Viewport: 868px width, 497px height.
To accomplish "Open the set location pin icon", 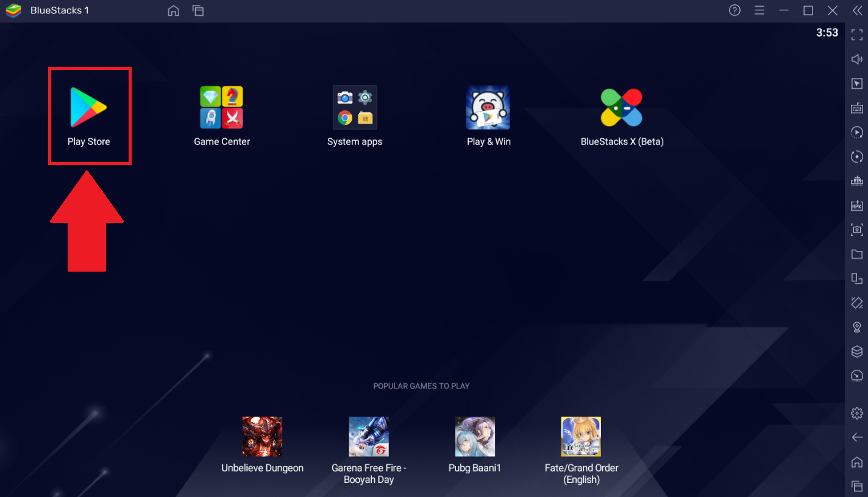I will pos(857,327).
